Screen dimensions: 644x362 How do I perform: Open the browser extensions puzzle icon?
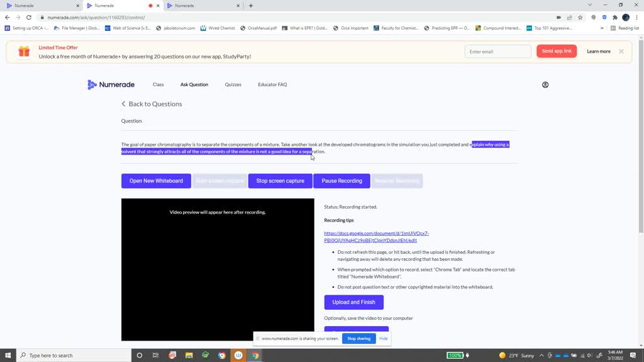[615, 18]
